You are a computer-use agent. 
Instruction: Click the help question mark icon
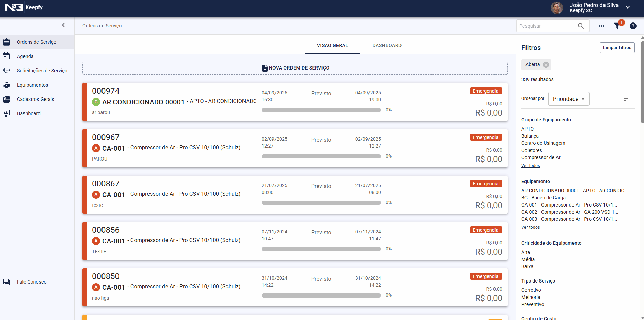[x=633, y=26]
